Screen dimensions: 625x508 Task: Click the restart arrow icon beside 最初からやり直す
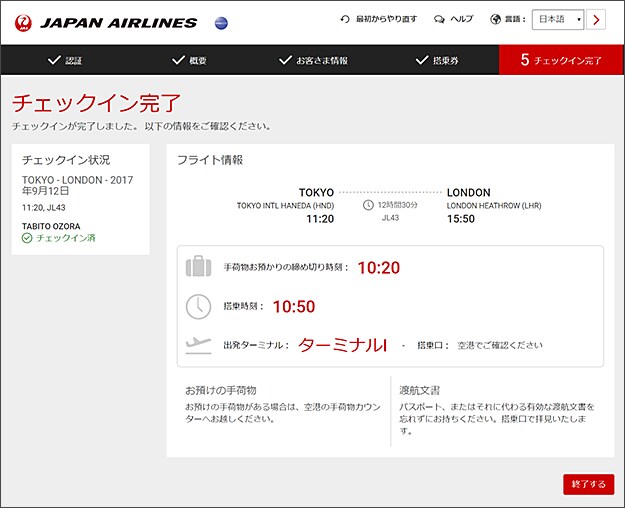(x=345, y=19)
